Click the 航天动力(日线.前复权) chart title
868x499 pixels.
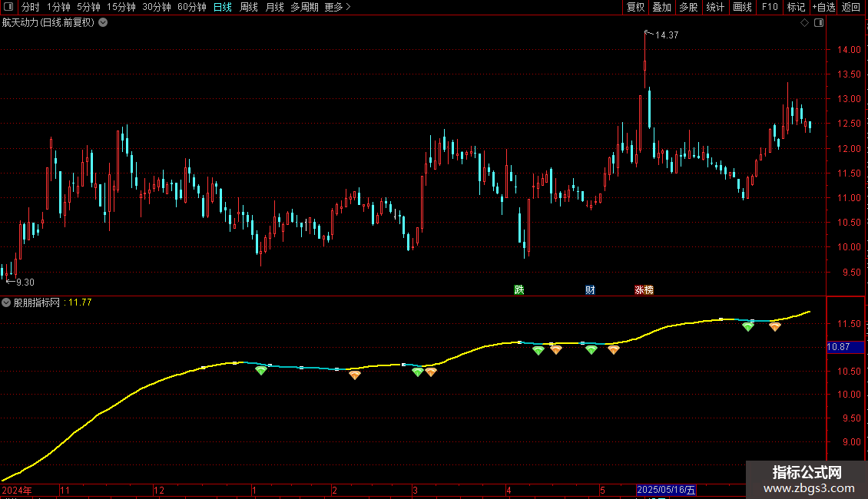48,23
